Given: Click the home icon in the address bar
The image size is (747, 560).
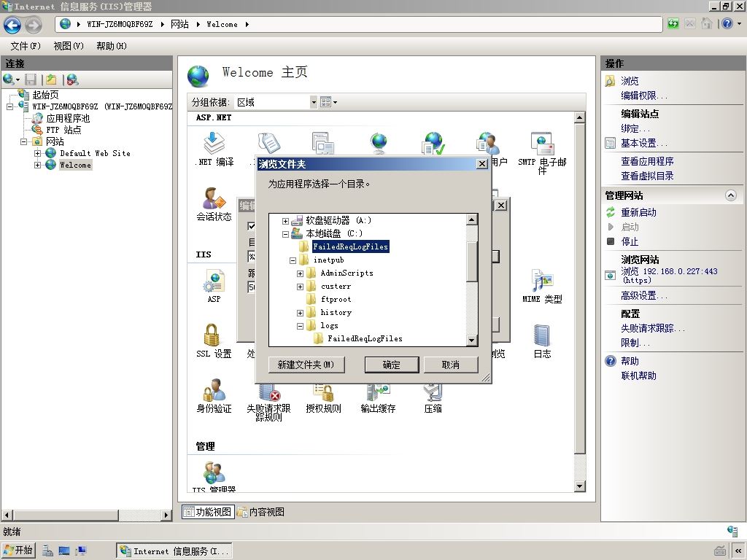Looking at the screenshot, I should click(x=707, y=24).
